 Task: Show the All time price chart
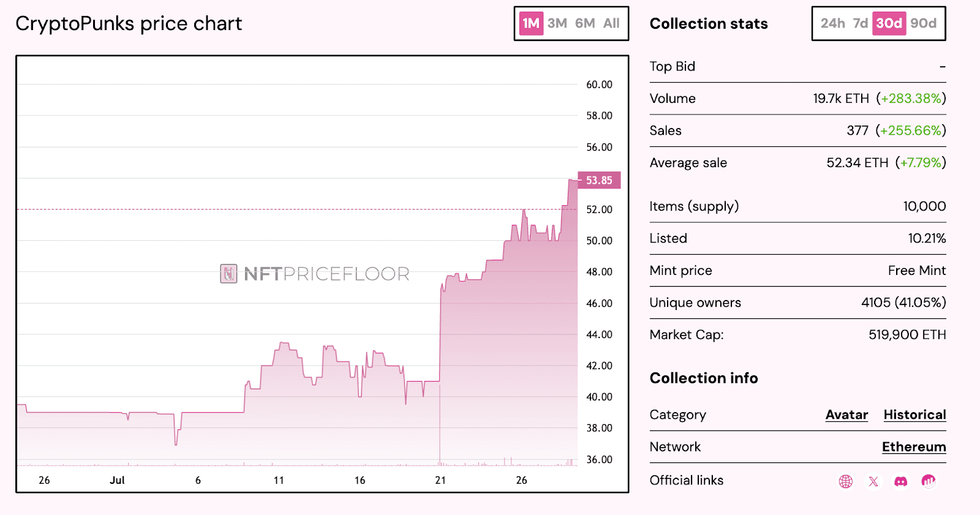coord(611,23)
